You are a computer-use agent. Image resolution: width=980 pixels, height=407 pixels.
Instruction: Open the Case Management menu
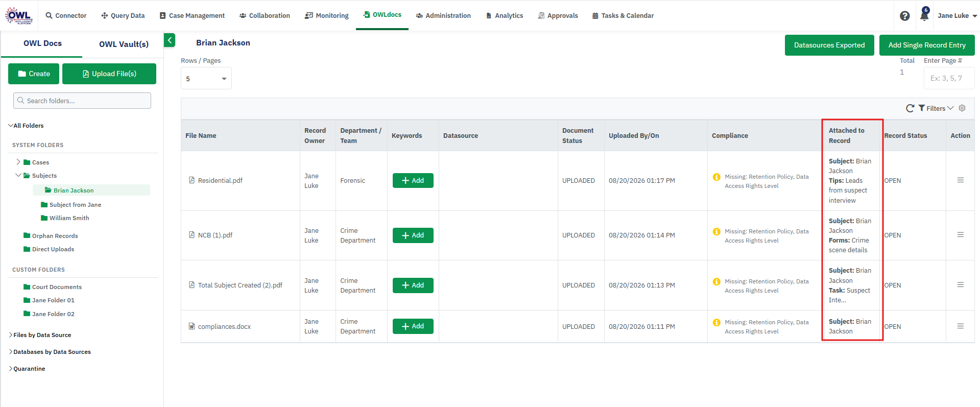[192, 16]
